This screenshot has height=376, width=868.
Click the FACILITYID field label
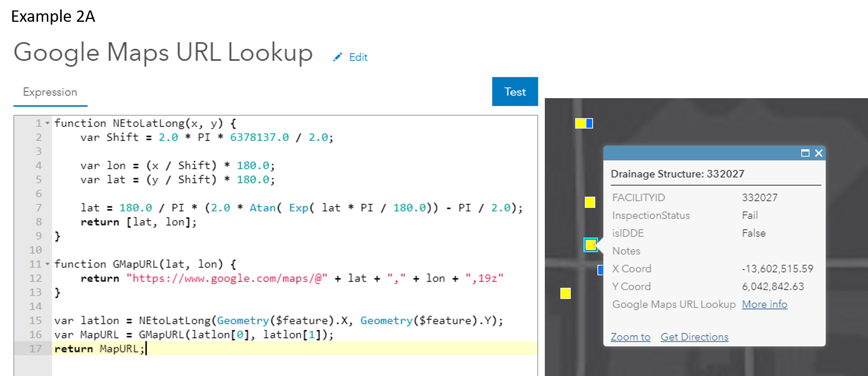(x=638, y=198)
